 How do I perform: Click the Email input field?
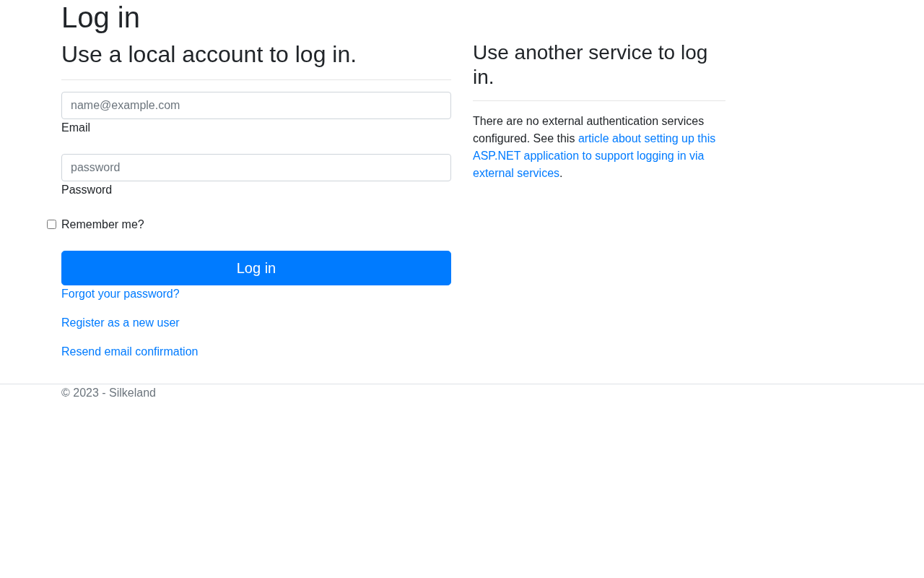coord(256,105)
